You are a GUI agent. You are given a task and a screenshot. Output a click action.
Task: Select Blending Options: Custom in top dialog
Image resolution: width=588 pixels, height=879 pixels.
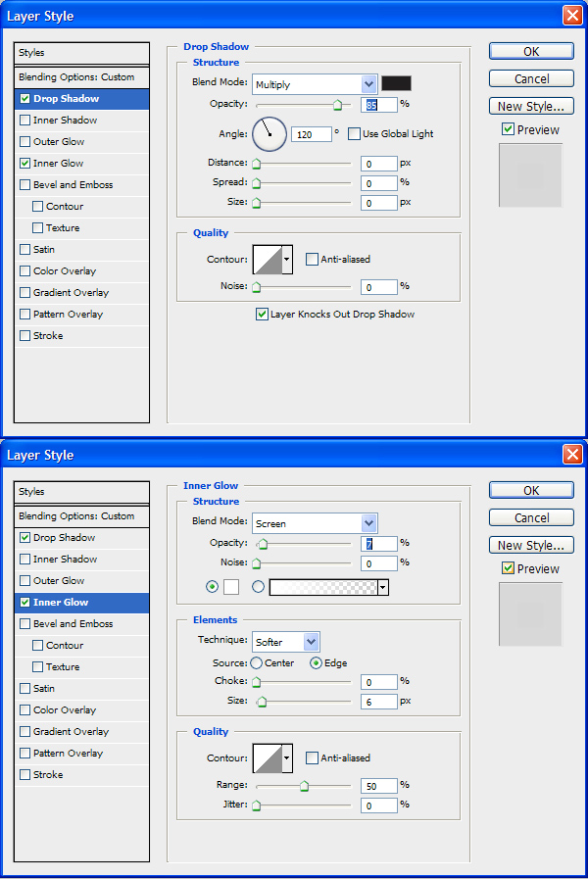[82, 76]
